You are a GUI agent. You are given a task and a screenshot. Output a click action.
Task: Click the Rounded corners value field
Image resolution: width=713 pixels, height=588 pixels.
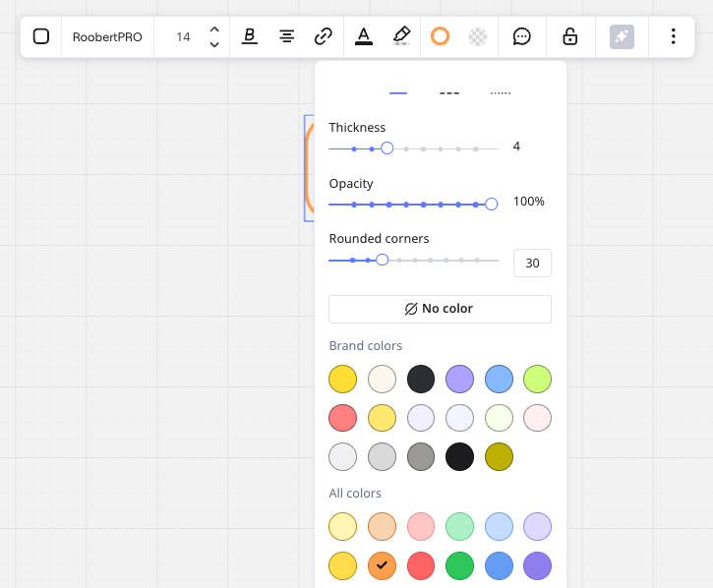point(532,263)
